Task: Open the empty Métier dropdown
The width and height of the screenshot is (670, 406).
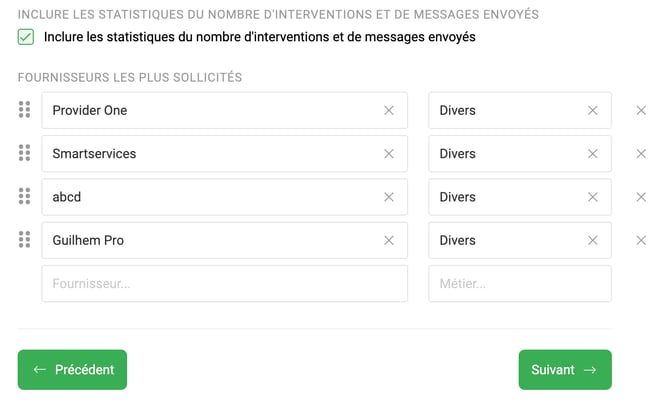Action: click(519, 283)
